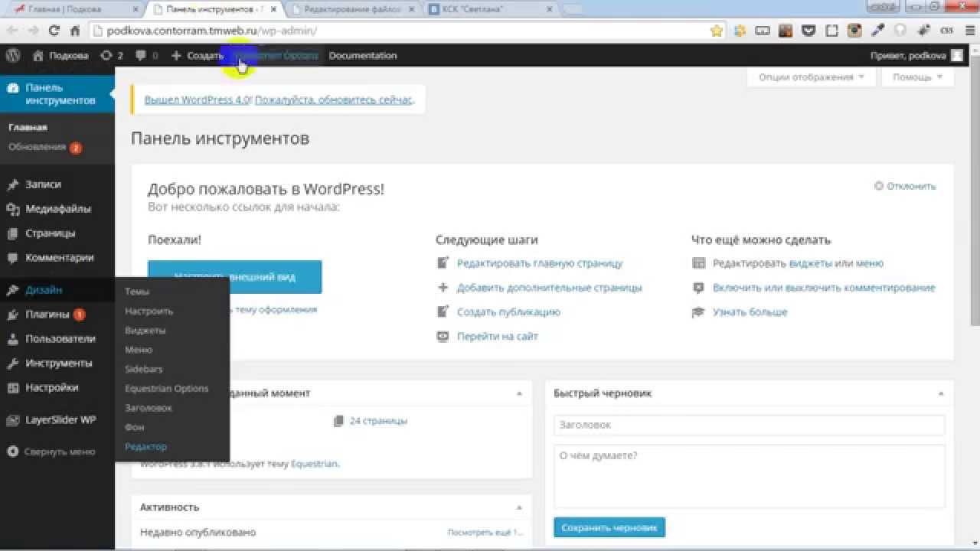Screen dimensions: 980x551
Task: Reload the page with the browser refresh icon
Action: 54,31
